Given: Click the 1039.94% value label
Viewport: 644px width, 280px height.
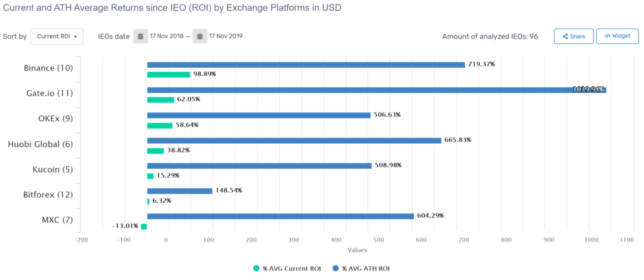Looking at the screenshot, I should coord(589,90).
